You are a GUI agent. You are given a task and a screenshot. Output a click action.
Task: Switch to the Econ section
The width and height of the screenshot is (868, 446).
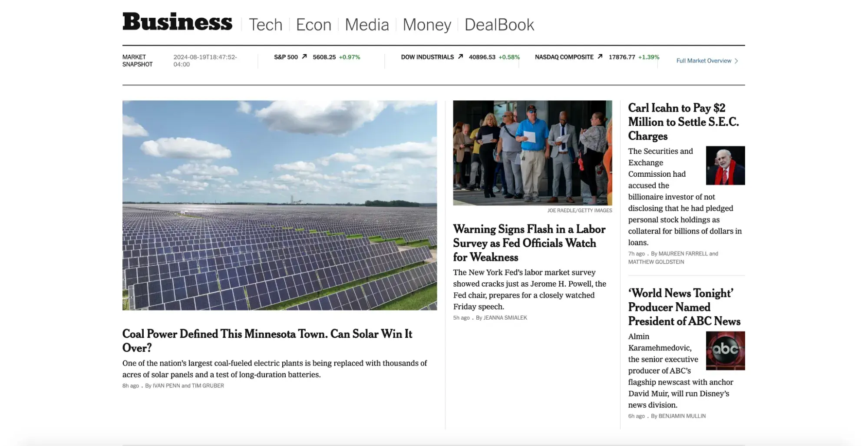(314, 25)
